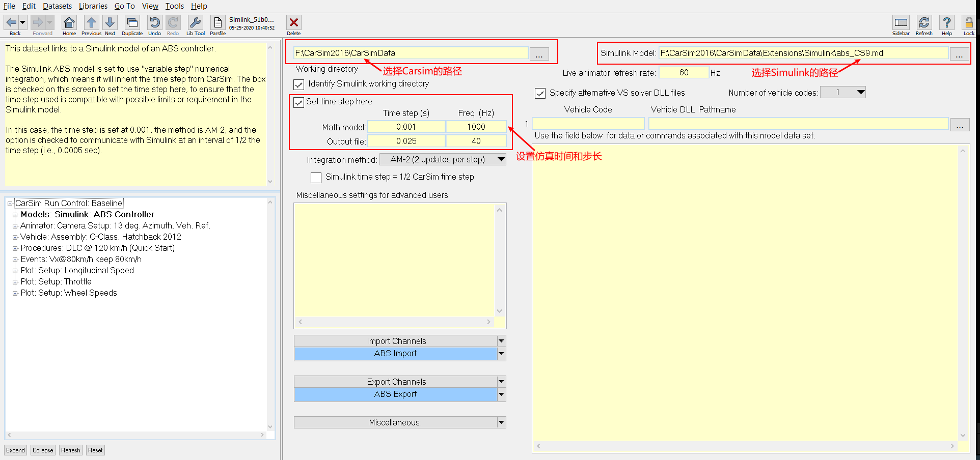Enable Simulink time step = 1/2 CarSim checkbox
980x460 pixels.
click(x=316, y=178)
